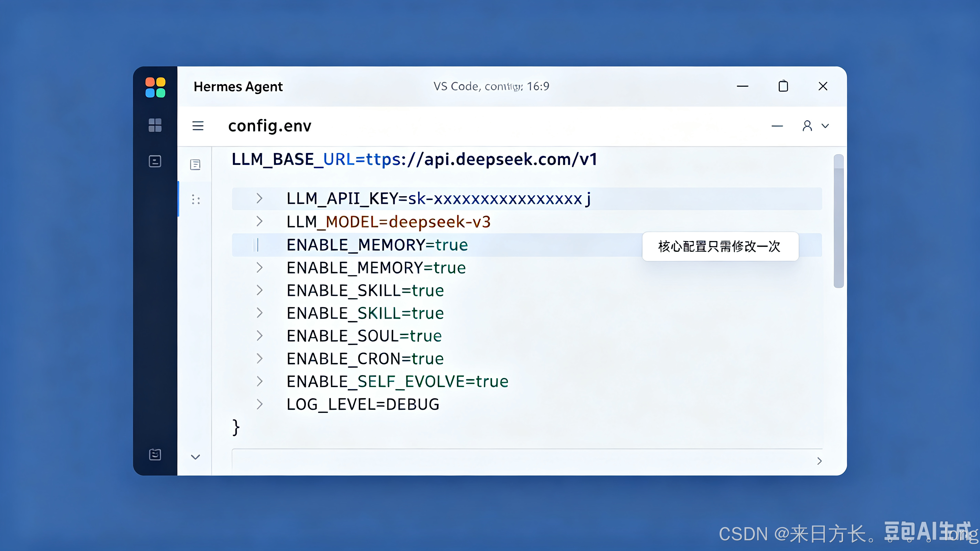Click the bottom sidebar notes icon
980x551 pixels.
(x=155, y=454)
